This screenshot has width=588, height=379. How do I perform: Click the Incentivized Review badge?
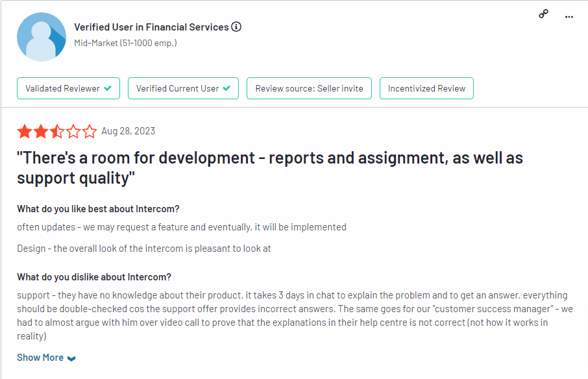[x=426, y=88]
